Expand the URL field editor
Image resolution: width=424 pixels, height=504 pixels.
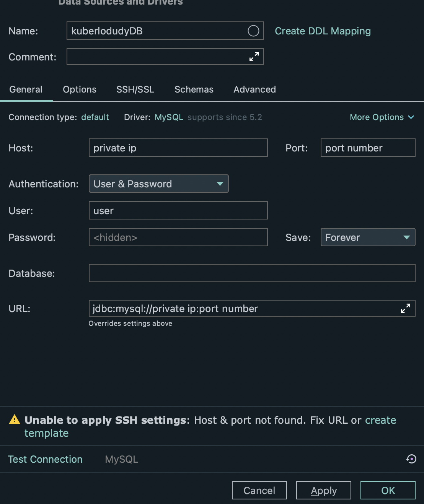406,308
